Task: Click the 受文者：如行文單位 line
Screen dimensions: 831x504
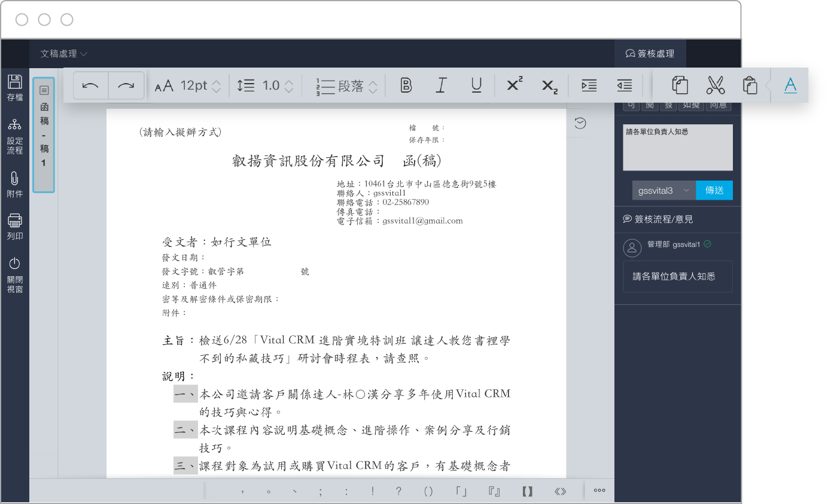Action: (x=217, y=242)
